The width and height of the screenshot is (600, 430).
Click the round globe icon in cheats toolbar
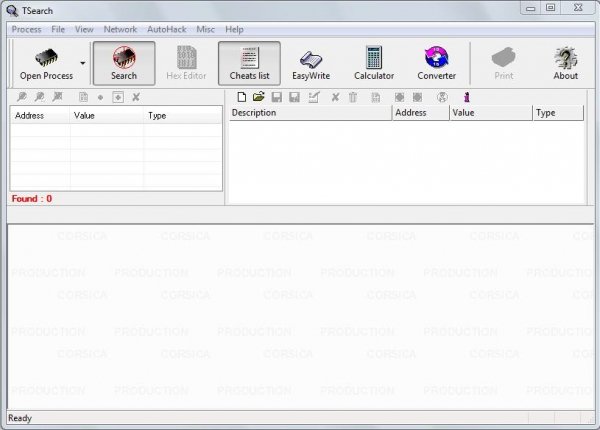pos(442,97)
